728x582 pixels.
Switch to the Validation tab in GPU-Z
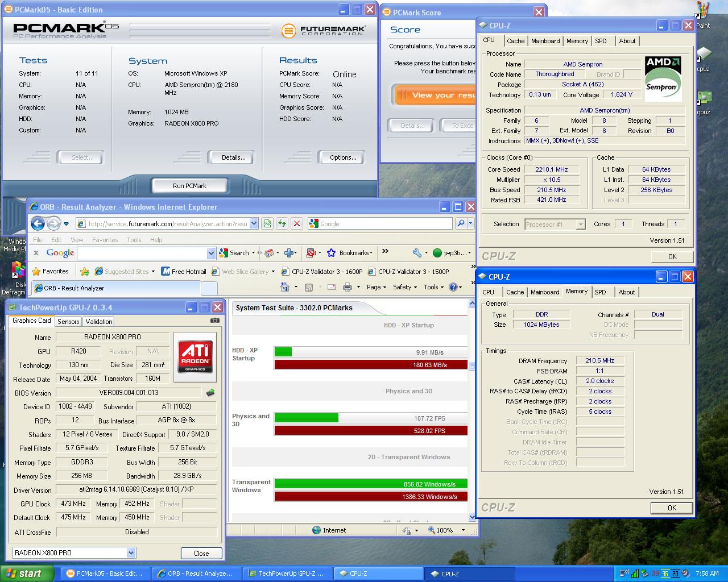[99, 321]
